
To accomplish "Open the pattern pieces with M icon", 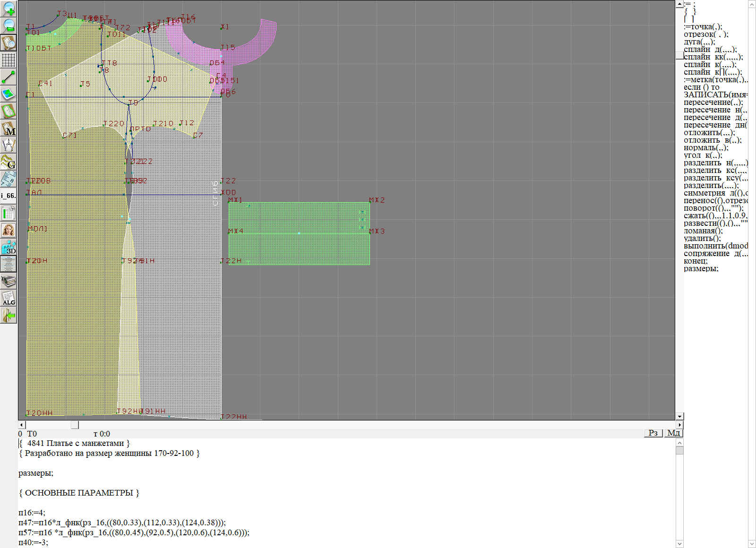I will pos(9,128).
